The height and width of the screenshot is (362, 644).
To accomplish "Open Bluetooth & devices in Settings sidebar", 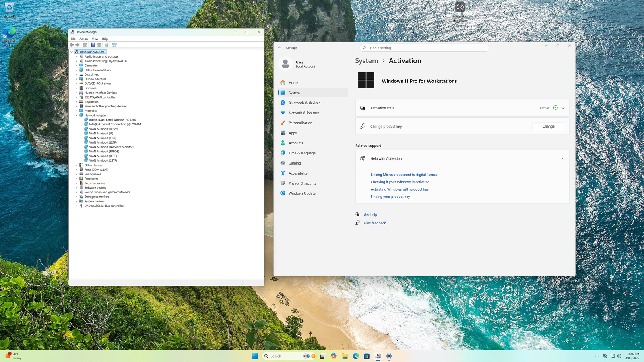I will (304, 103).
